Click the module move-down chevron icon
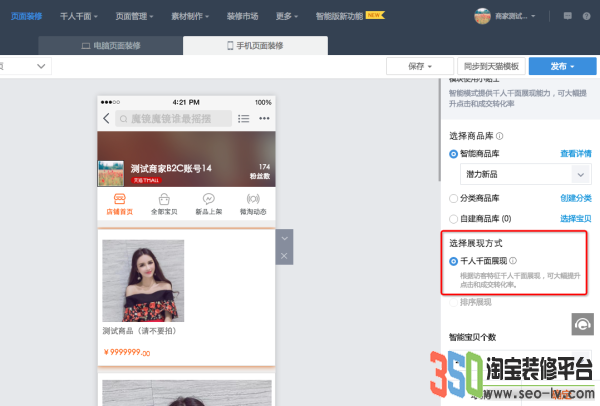Screen dimensions: 600x406 [284, 238]
